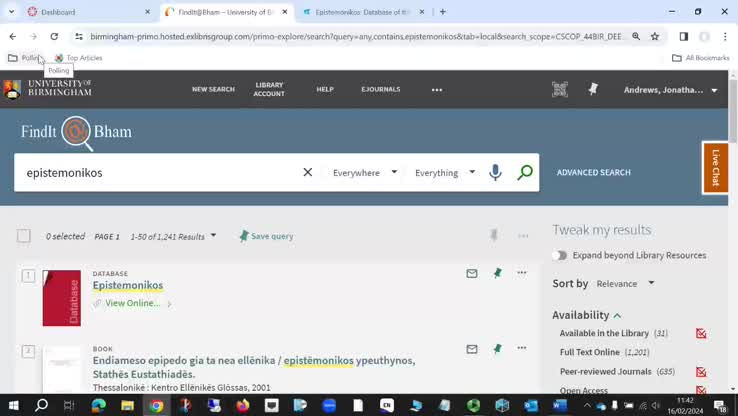The width and height of the screenshot is (738, 416).
Task: Open results list more options ellipsis
Action: (x=523, y=236)
